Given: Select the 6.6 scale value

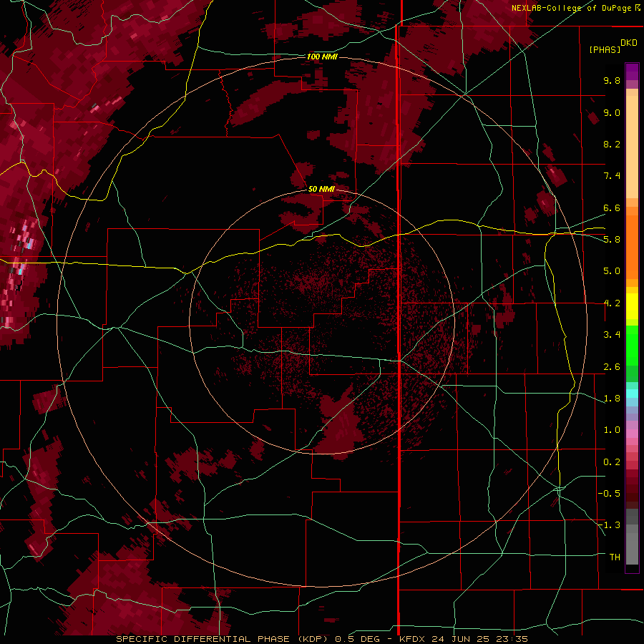Looking at the screenshot, I should (x=612, y=208).
